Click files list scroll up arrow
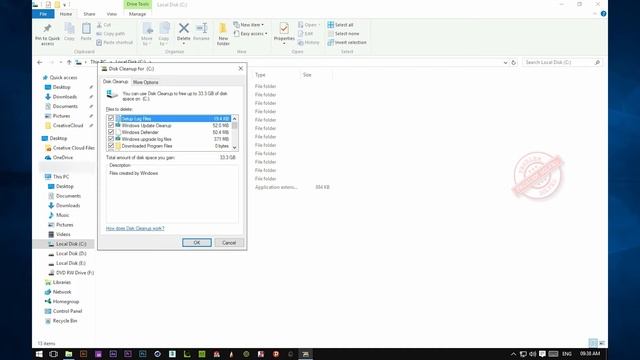This screenshot has height=360, width=640. [x=234, y=118]
